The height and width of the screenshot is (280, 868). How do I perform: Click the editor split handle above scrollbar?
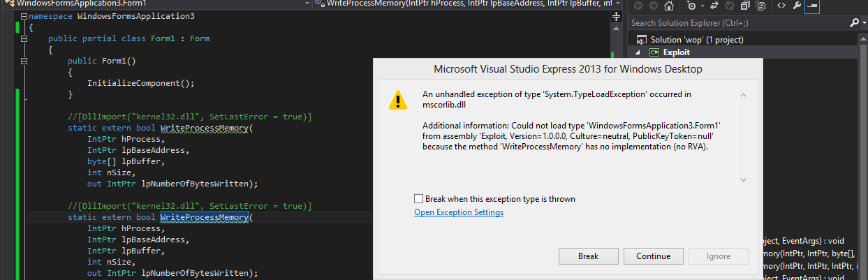tap(616, 16)
